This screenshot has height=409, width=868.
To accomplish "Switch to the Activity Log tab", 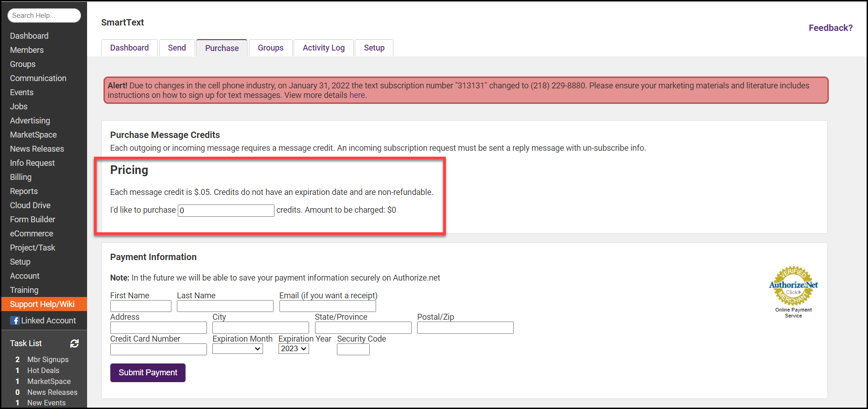I will tap(323, 48).
